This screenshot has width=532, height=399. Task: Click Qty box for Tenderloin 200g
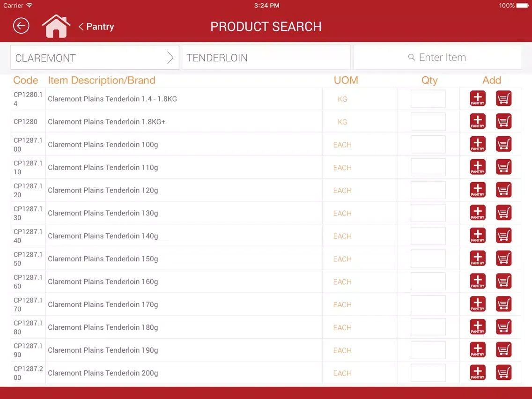428,373
